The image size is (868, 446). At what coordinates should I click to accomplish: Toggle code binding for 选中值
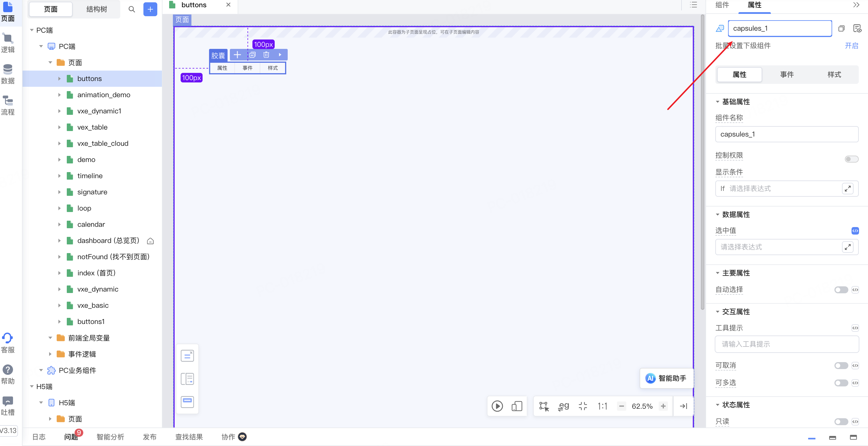(x=855, y=231)
